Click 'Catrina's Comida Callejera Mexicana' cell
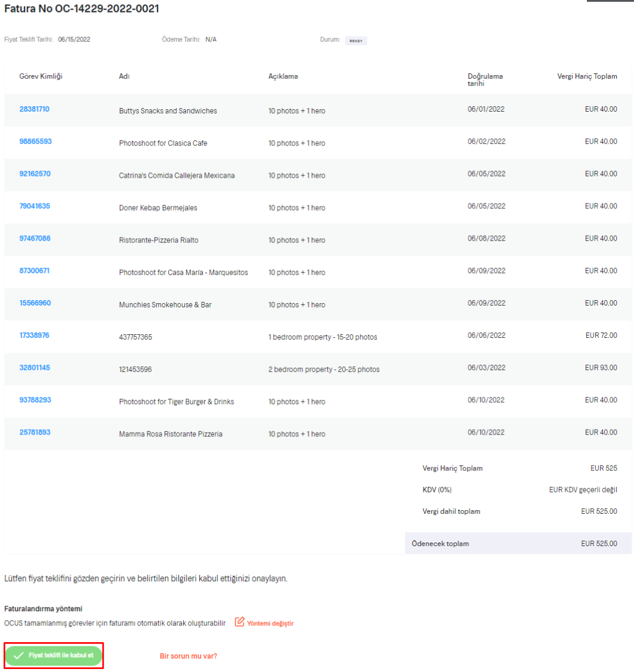This screenshot has width=634, height=672. (x=177, y=175)
